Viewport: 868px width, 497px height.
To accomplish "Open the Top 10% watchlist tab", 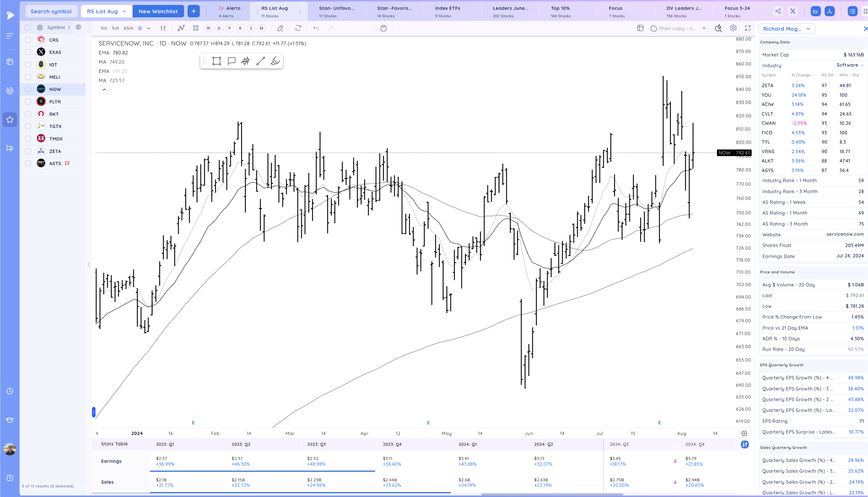I will tap(560, 11).
